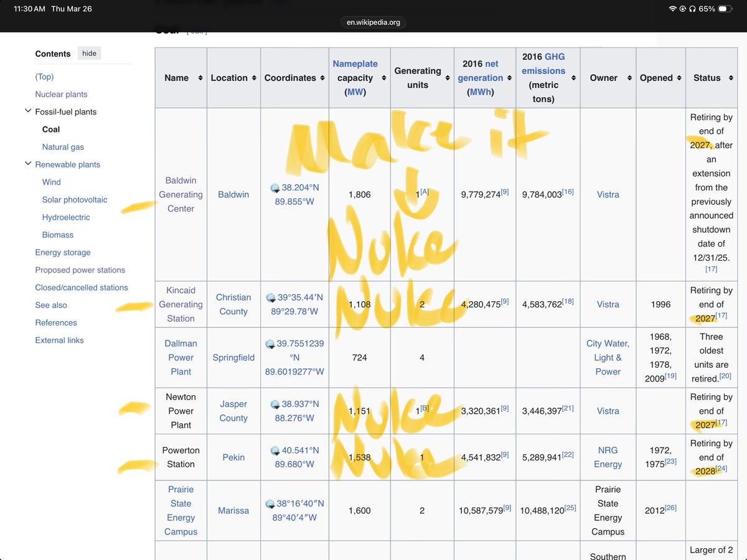The image size is (747, 560).
Task: Sort table by Status column arrows
Action: pos(730,78)
